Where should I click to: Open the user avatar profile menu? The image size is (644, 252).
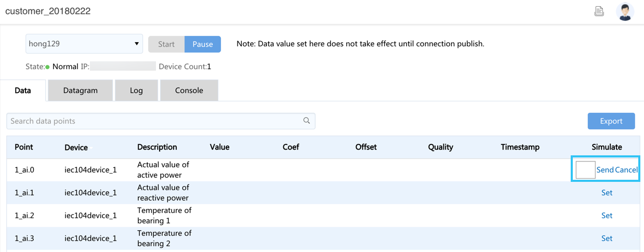click(625, 11)
